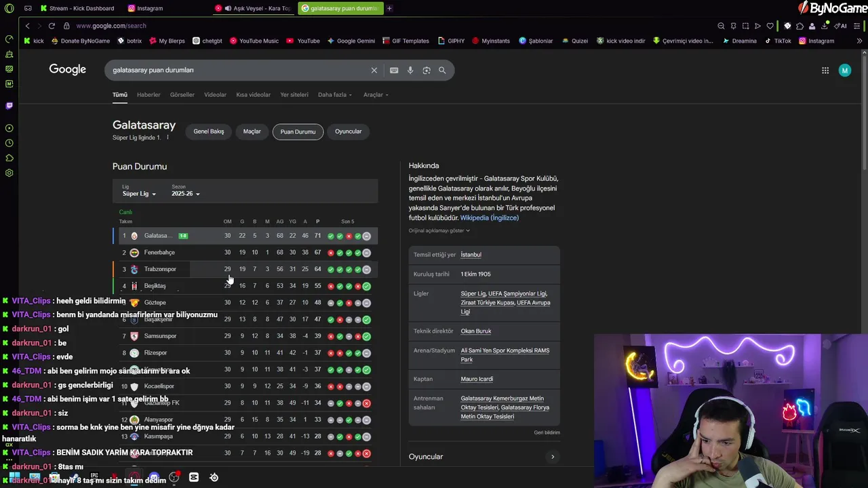Open Twitch in the sidebar

click(x=9, y=106)
